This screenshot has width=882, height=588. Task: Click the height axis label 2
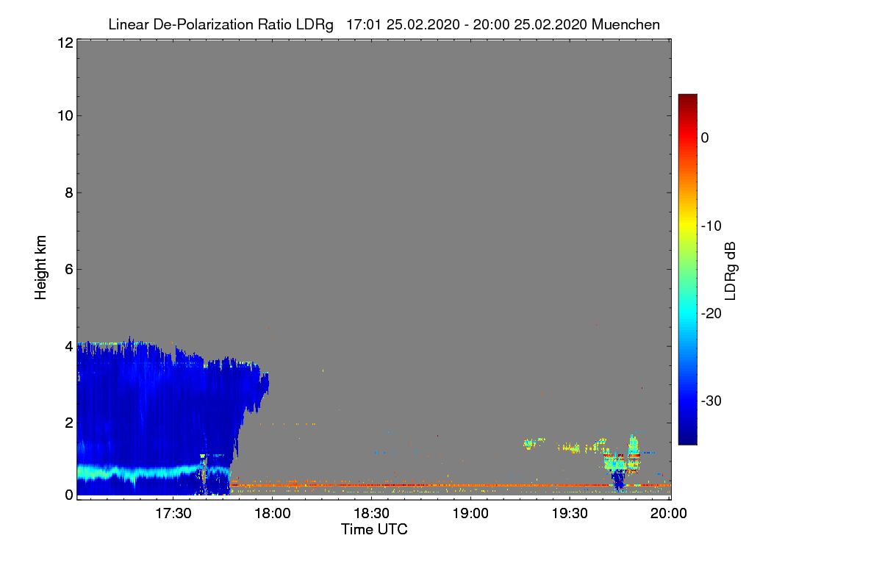pyautogui.click(x=68, y=423)
